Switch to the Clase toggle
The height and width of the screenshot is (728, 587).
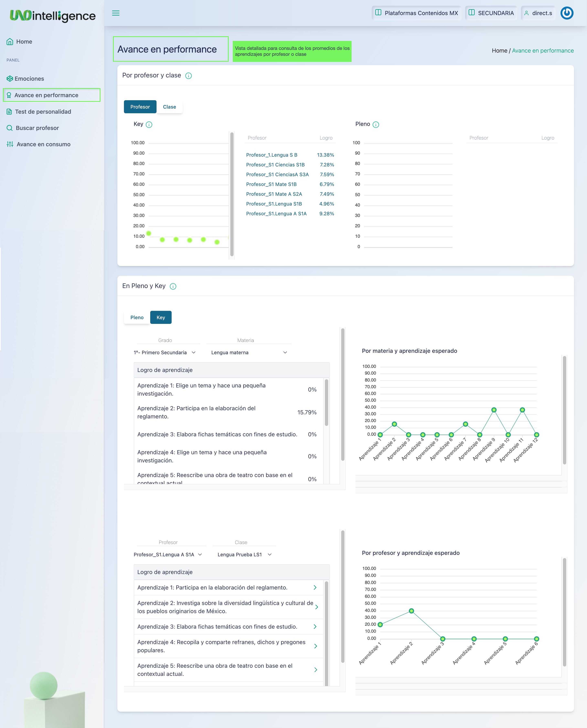(169, 107)
